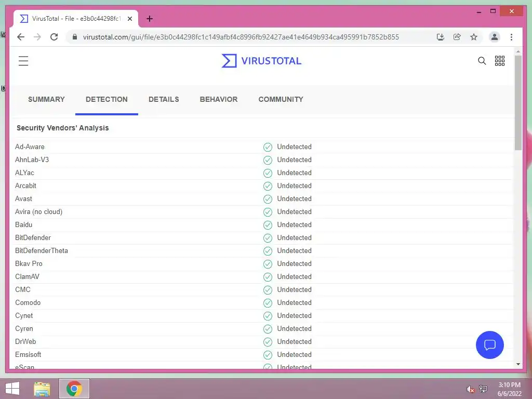Click the network tray icon
532x399 pixels.
click(x=483, y=389)
